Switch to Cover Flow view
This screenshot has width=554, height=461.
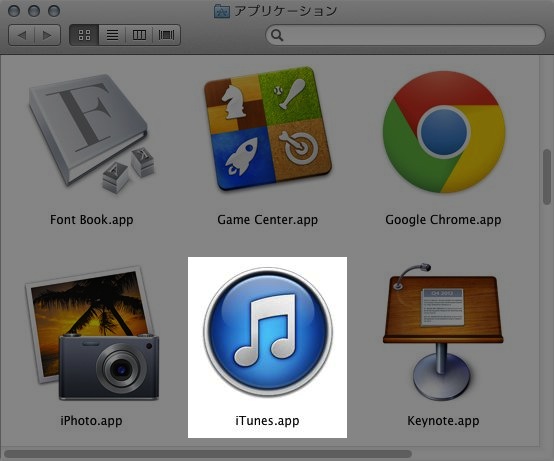tap(166, 35)
